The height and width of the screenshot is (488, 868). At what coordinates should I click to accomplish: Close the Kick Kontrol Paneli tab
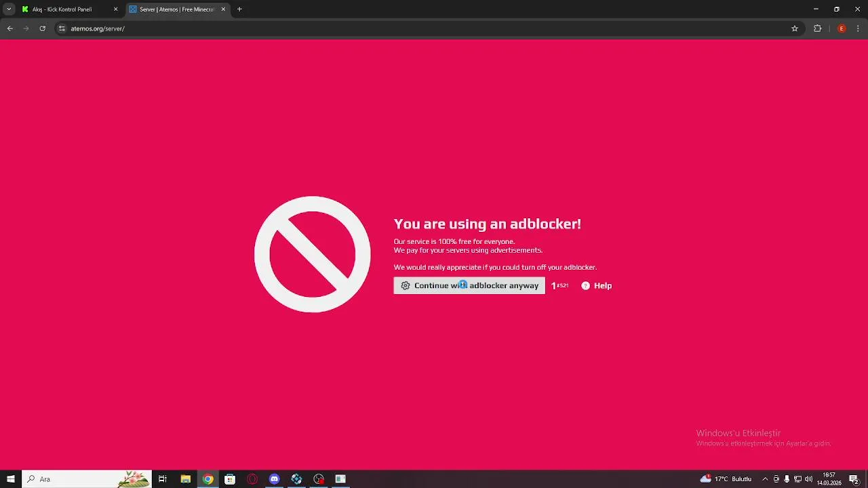pos(115,9)
